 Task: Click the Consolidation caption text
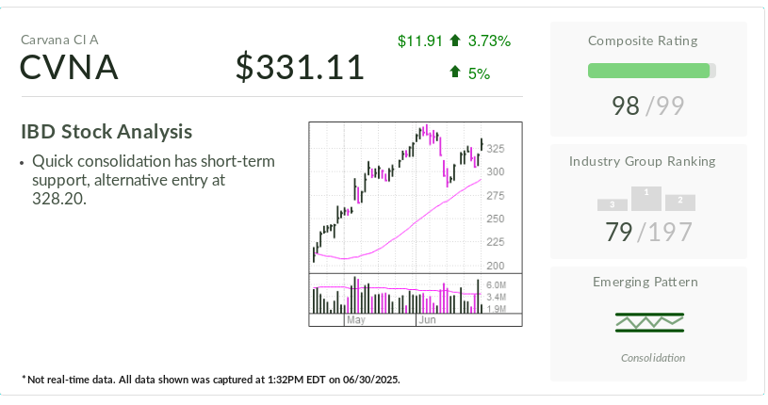653,358
